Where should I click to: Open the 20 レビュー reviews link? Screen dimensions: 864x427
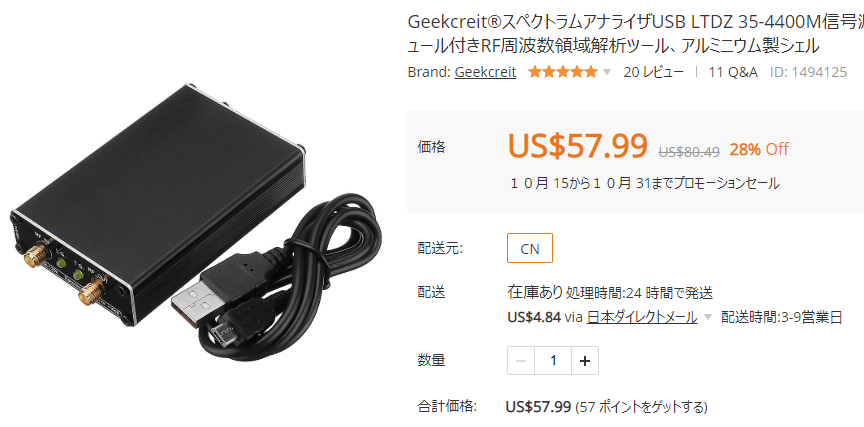click(654, 72)
